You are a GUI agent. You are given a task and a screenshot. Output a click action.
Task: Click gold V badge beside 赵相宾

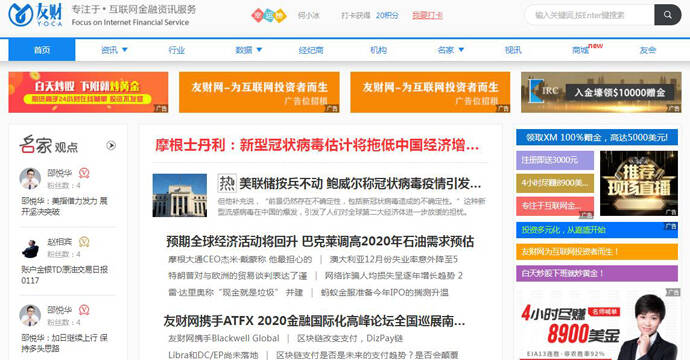pos(84,242)
